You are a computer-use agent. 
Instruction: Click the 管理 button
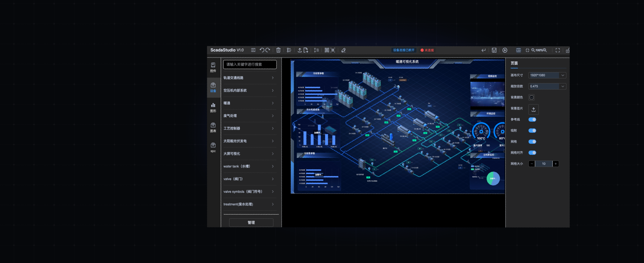click(x=251, y=222)
